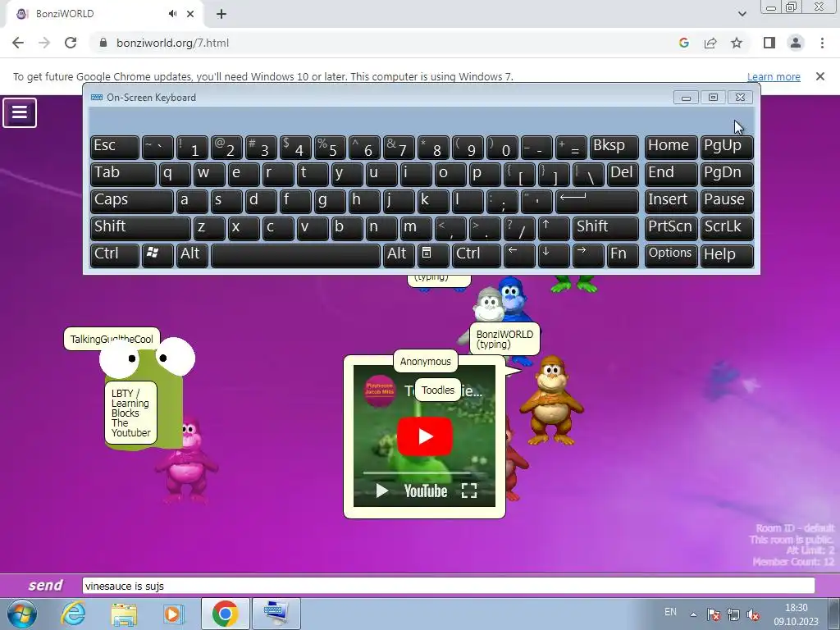Open the Action Center flag icon
Image resolution: width=840 pixels, height=630 pixels.
(x=713, y=614)
